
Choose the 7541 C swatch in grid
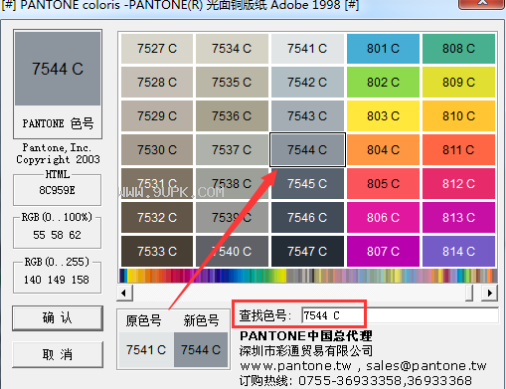(x=307, y=49)
